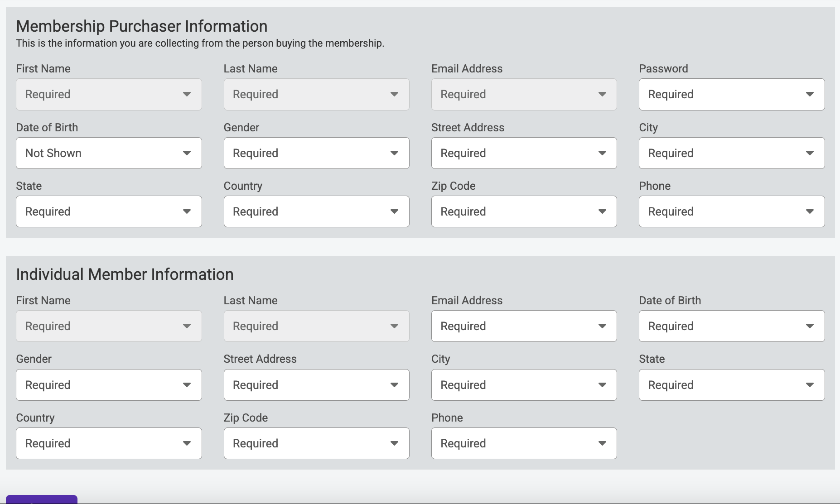Open Purchaser Password requirement dropdown
This screenshot has height=504, width=840.
[x=732, y=94]
